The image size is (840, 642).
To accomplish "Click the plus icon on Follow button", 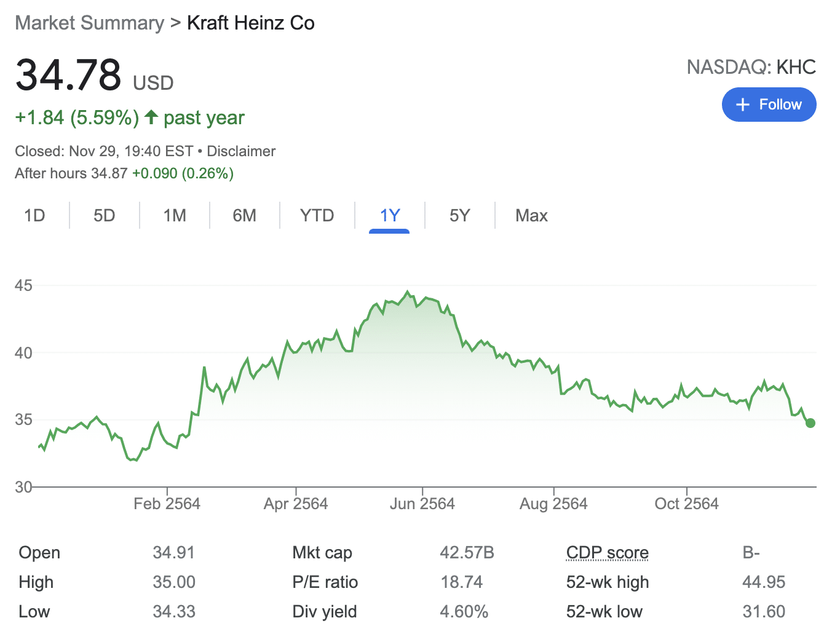I will pos(743,105).
